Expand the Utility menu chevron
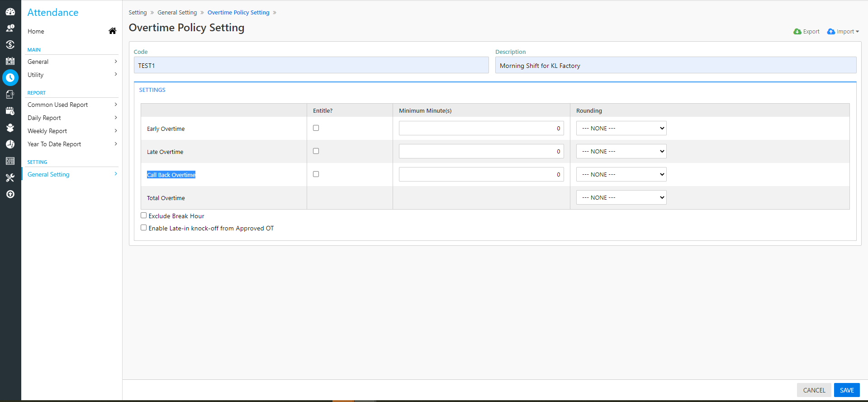This screenshot has width=868, height=402. tap(116, 74)
